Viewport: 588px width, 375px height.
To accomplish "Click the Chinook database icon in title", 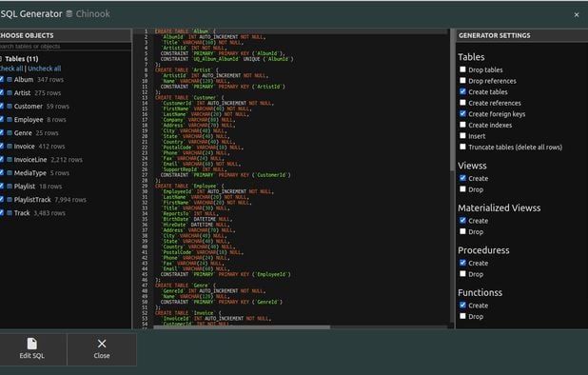I will point(69,14).
